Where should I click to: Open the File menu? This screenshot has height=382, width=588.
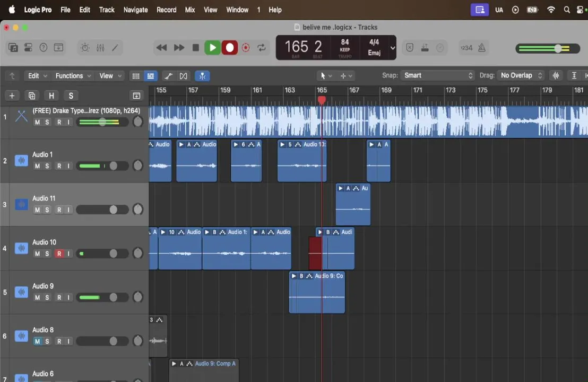click(x=65, y=10)
